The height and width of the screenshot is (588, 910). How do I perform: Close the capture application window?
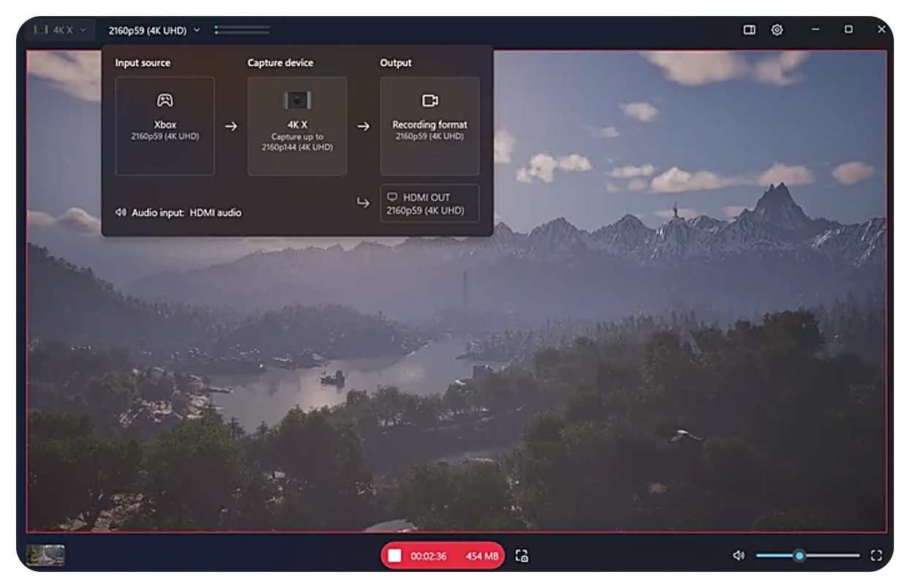coord(881,30)
